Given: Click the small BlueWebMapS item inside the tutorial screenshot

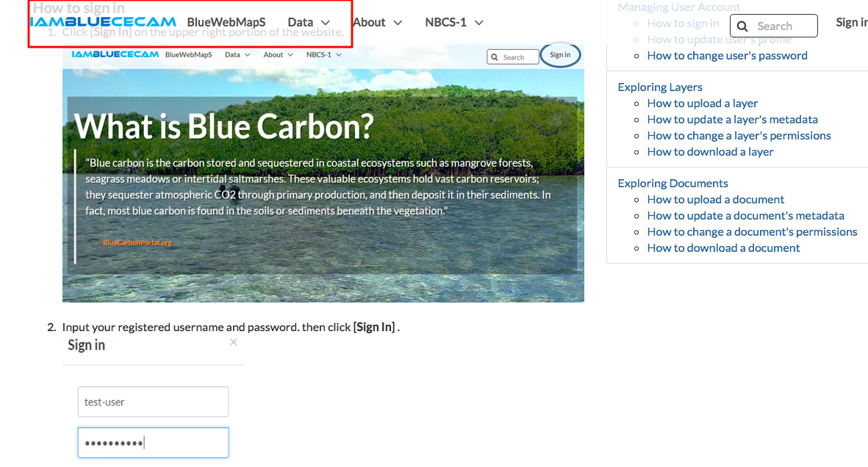Looking at the screenshot, I should click(188, 55).
